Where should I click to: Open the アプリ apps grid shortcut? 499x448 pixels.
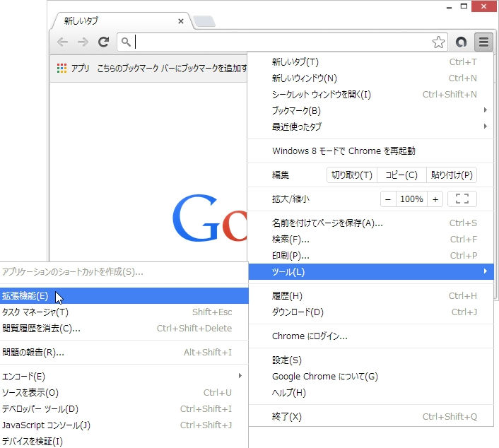[x=74, y=68]
